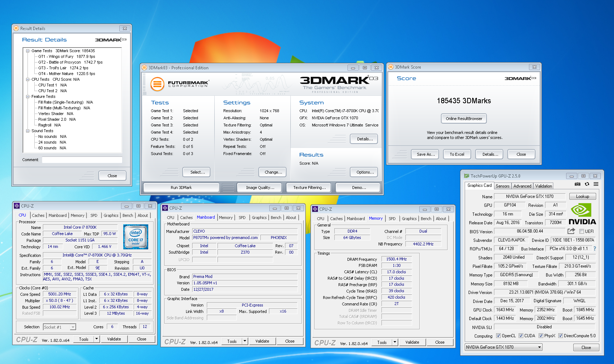The width and height of the screenshot is (614, 364).
Task: Open the SPD tab in Memory CPU-Z window
Action: [x=392, y=219]
